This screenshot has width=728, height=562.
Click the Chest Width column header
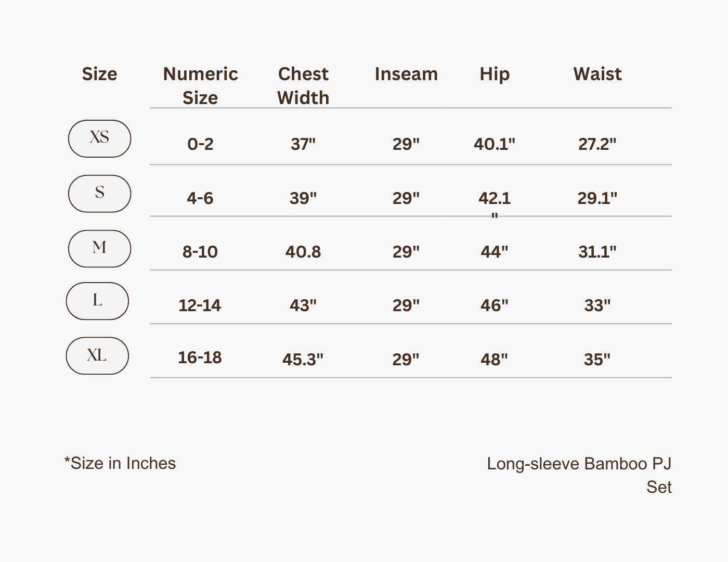click(303, 86)
